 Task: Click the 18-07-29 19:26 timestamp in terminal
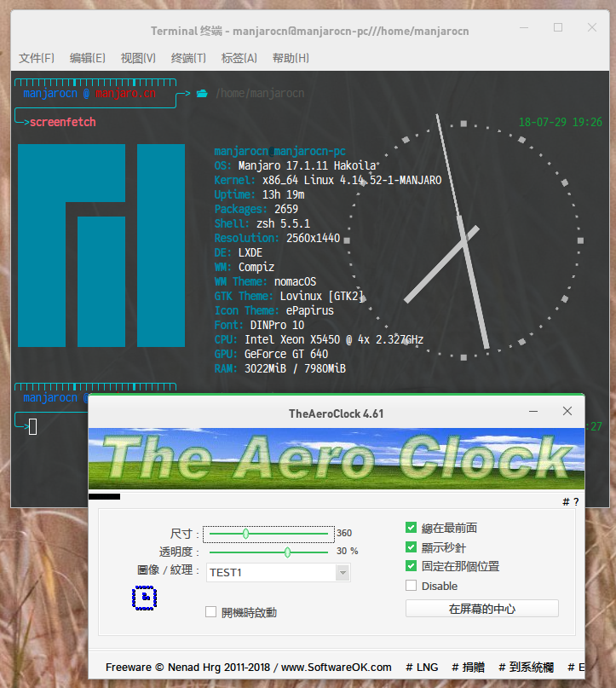[561, 122]
